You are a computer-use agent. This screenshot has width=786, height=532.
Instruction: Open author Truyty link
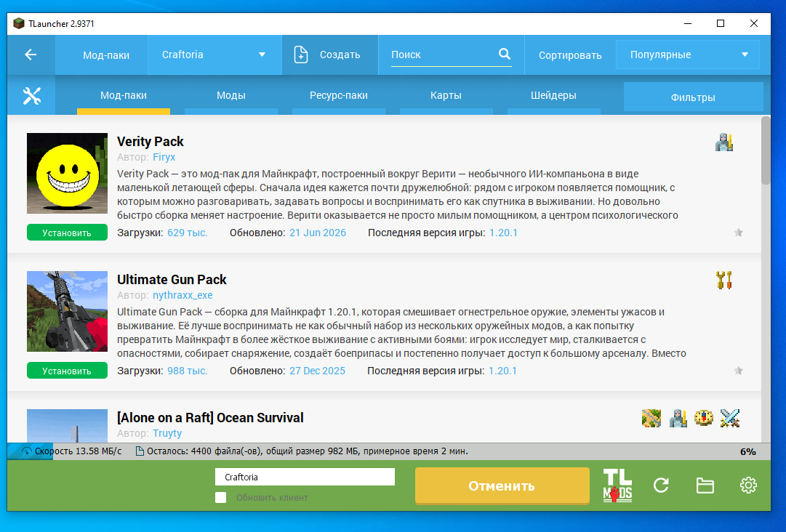[x=167, y=433]
